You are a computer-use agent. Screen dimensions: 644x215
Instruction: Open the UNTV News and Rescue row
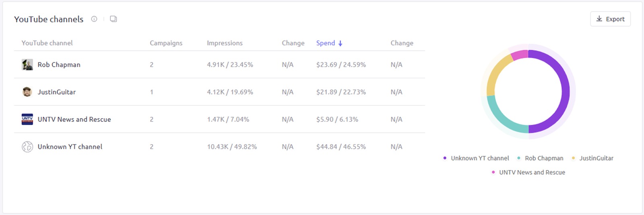point(74,120)
